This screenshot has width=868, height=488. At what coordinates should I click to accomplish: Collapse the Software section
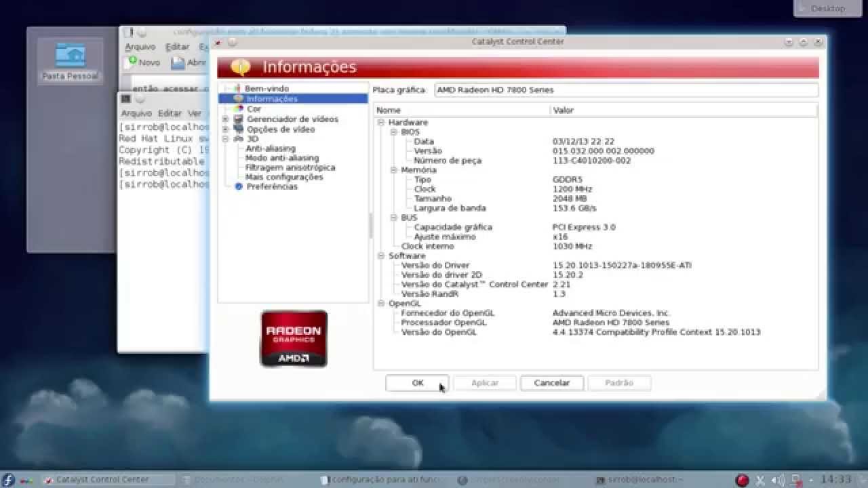point(381,256)
